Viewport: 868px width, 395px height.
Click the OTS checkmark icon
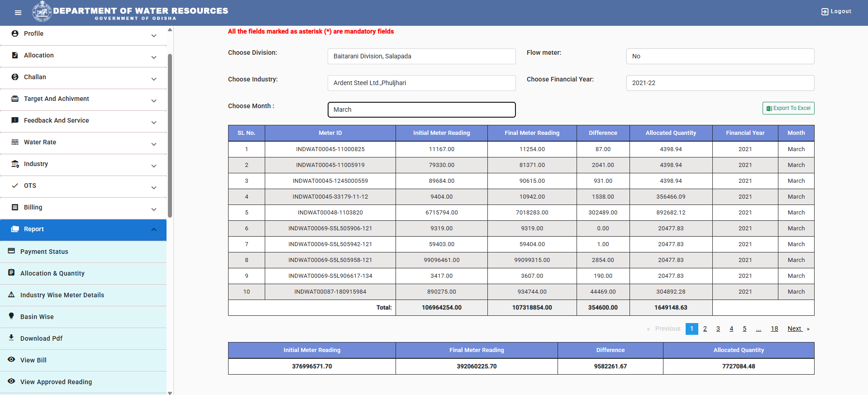15,186
